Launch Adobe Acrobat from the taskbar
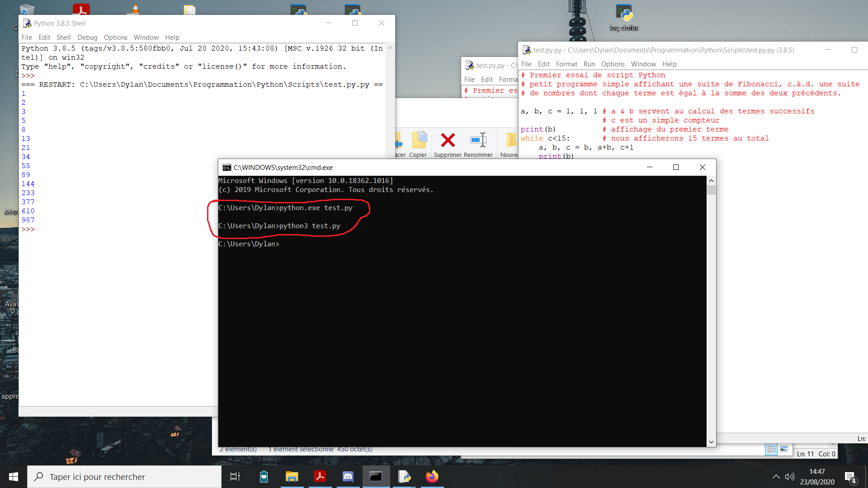This screenshot has width=868, height=488. pos(320,476)
